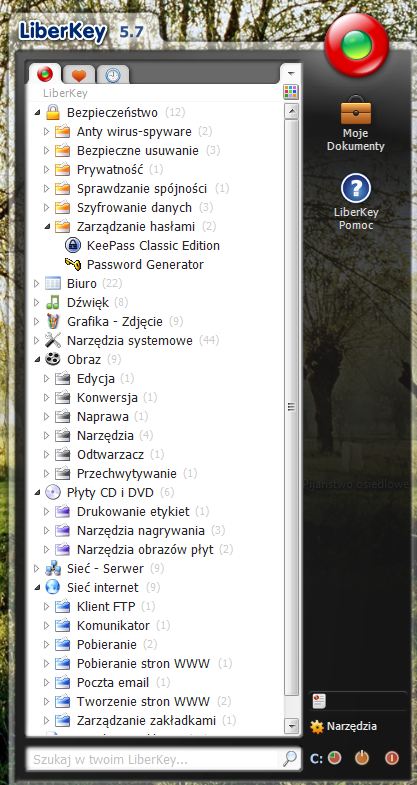Expand the Narzędzia systemowe category
This screenshot has height=785, width=417.
coord(36,340)
